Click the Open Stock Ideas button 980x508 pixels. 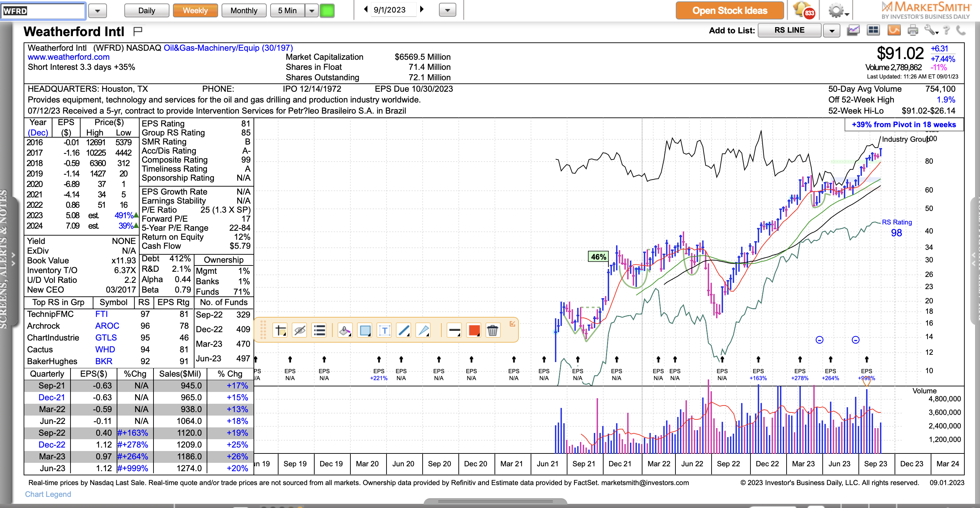coord(729,11)
